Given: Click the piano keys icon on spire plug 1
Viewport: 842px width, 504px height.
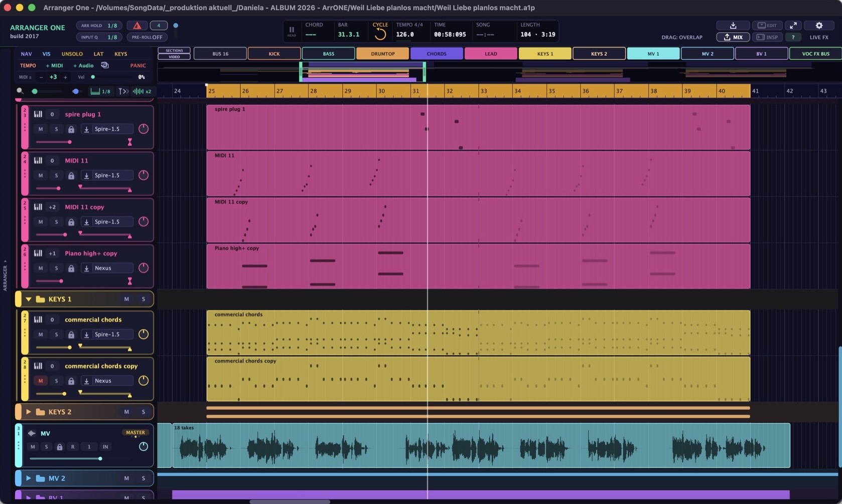Looking at the screenshot, I should tap(38, 114).
